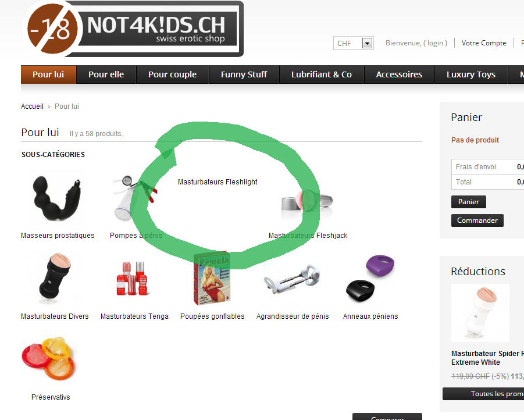Select the Pour couple menu tab
The image size is (524, 420).
pyautogui.click(x=173, y=74)
